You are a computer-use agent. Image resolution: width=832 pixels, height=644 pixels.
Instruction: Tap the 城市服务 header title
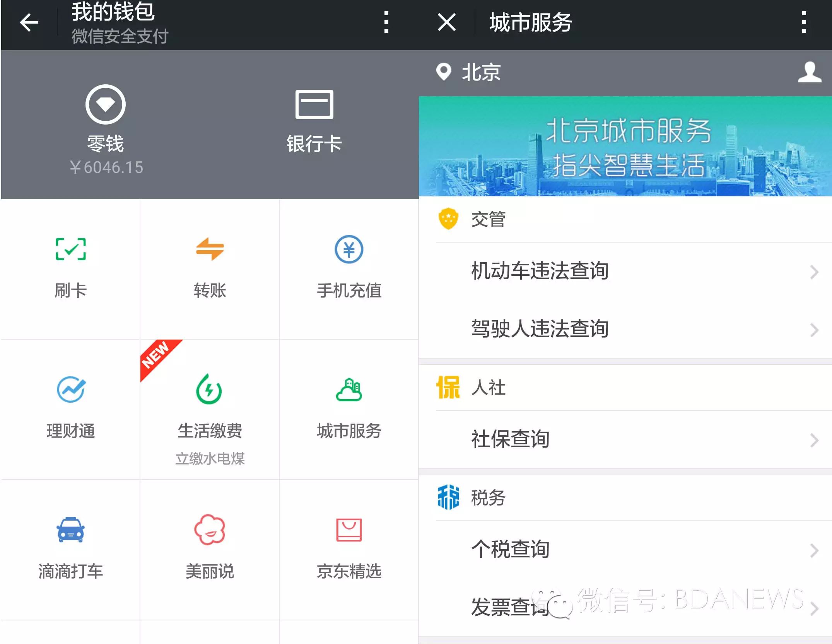pos(531,22)
